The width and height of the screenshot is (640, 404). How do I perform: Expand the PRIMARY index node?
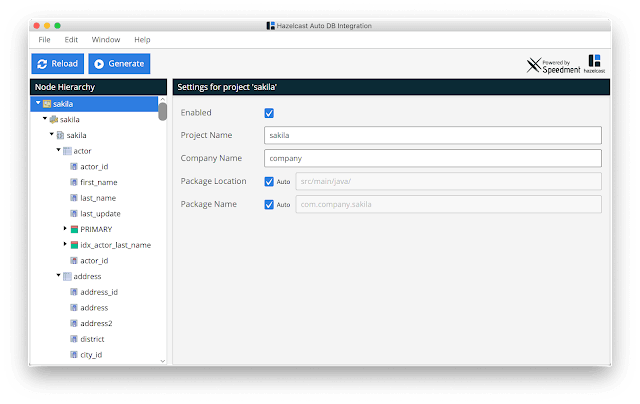click(x=65, y=229)
